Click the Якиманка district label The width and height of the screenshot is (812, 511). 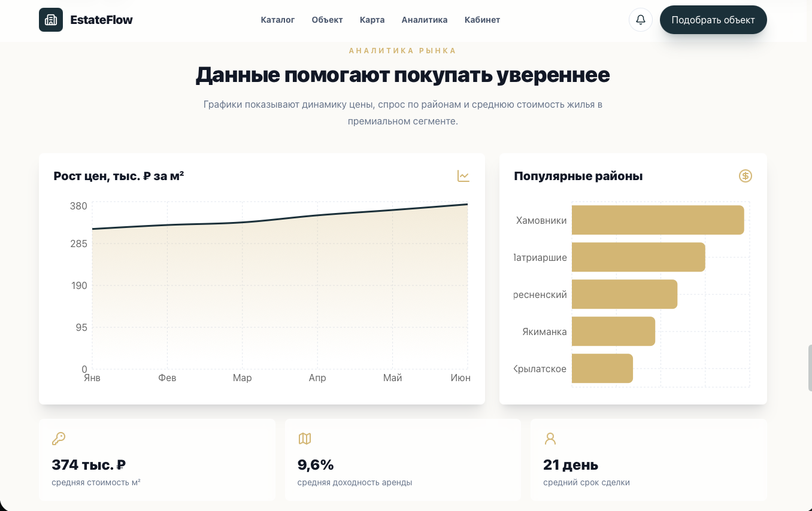coord(544,331)
